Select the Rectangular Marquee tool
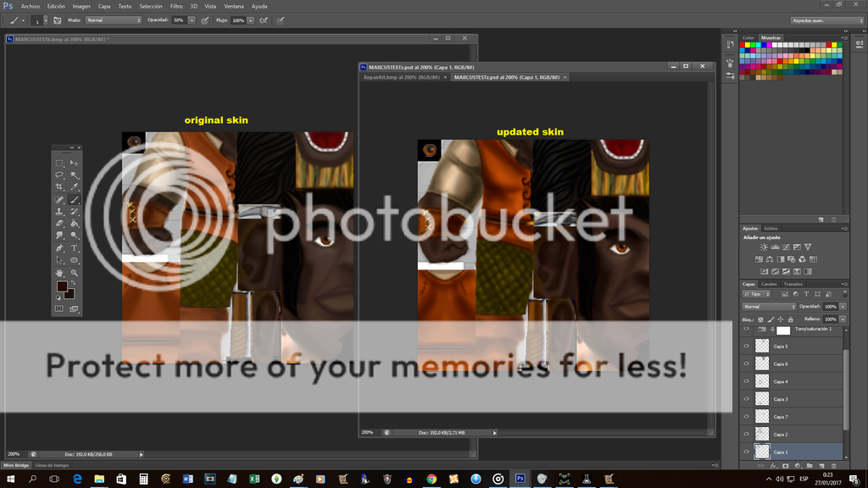Screen dimensions: 868x488 (59, 164)
